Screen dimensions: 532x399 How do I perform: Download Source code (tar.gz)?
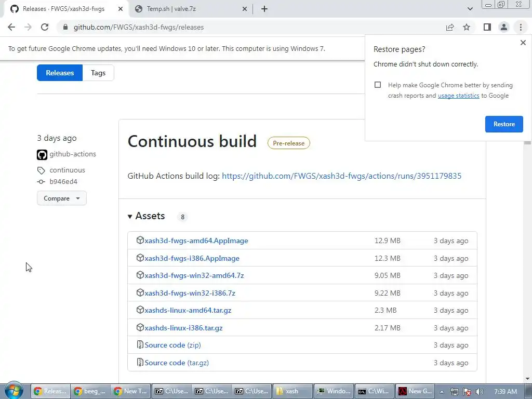177,363
